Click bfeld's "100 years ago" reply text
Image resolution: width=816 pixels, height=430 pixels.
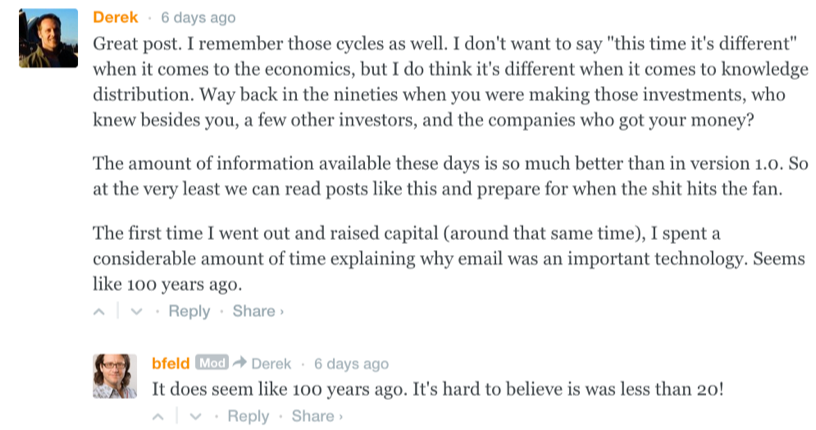point(436,388)
